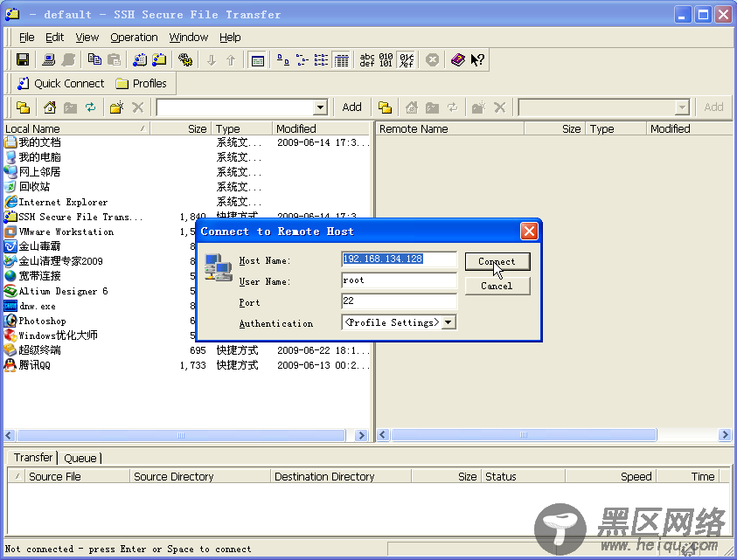Click the Help book icon
Screen dimensions: 737x560
(x=457, y=59)
